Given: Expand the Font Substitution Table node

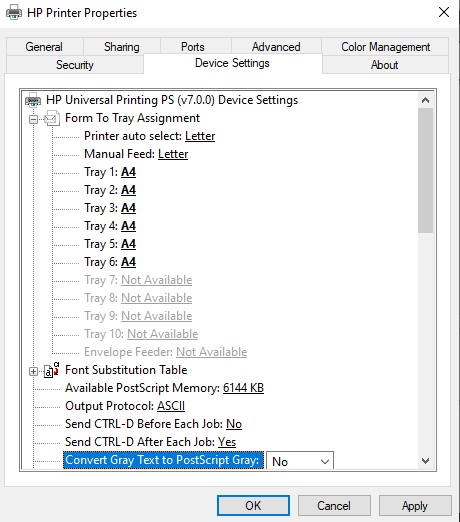Looking at the screenshot, I should [x=33, y=371].
